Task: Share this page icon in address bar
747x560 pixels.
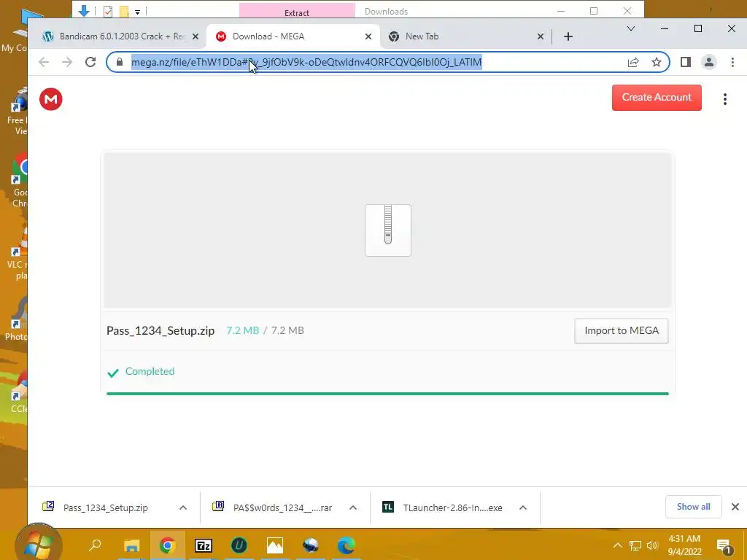Action: coord(633,62)
